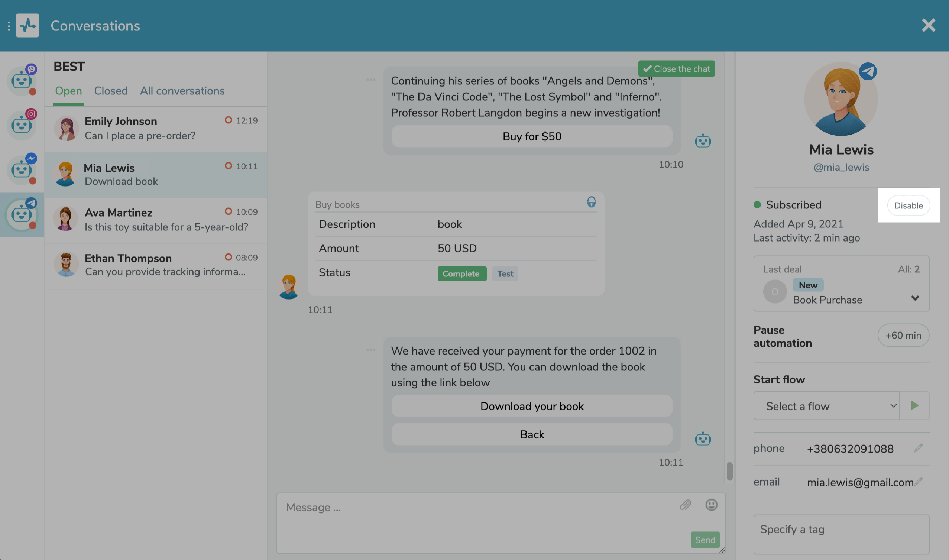Open the Instagram bot in sidebar

coord(22,124)
